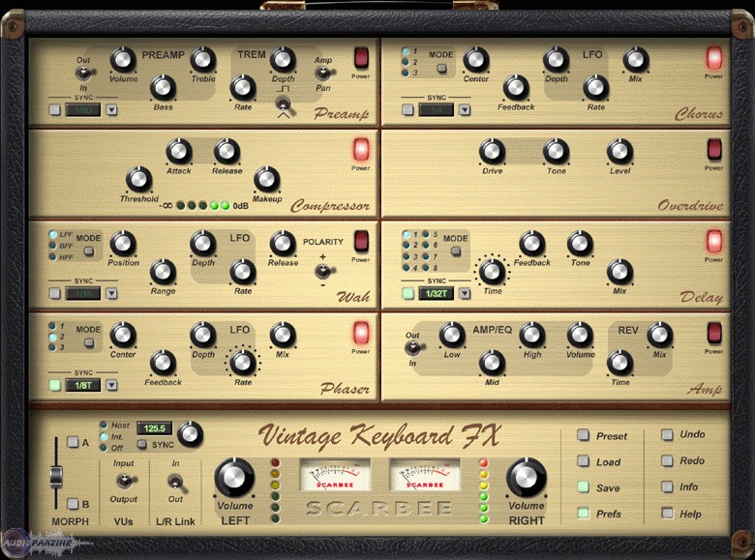Click the Delay Time knob

point(492,272)
